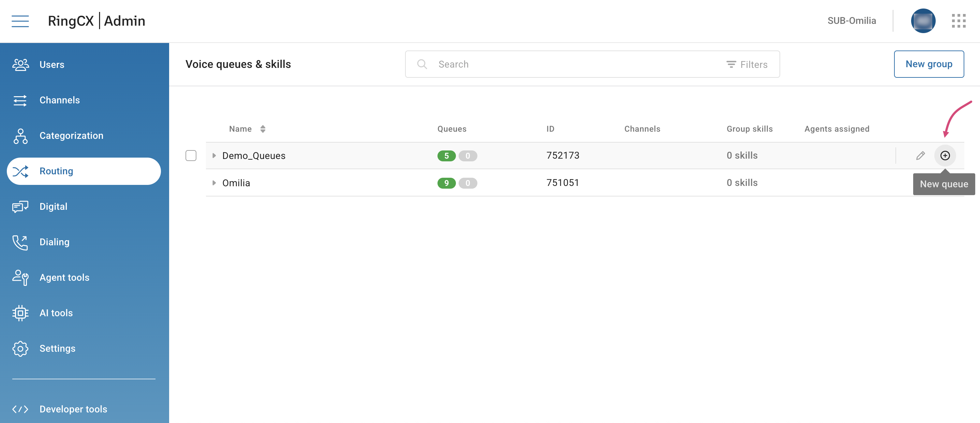The width and height of the screenshot is (980, 423).
Task: Click the Name column sort arrows
Action: pos(263,129)
